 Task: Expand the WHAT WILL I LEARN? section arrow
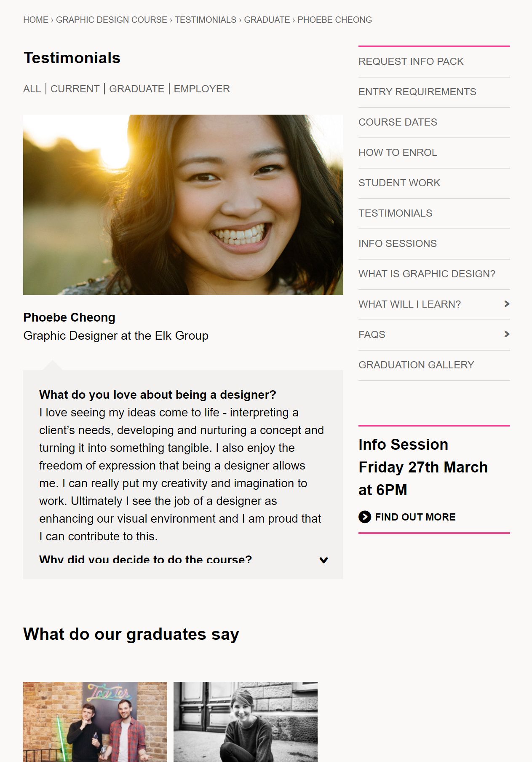[507, 304]
